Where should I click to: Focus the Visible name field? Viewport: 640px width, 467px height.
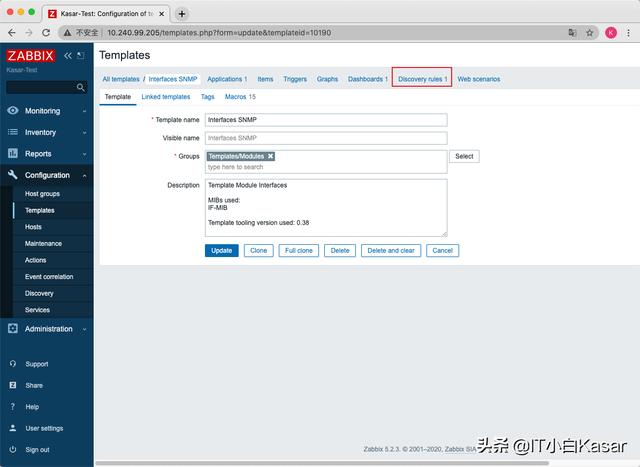[x=326, y=138]
